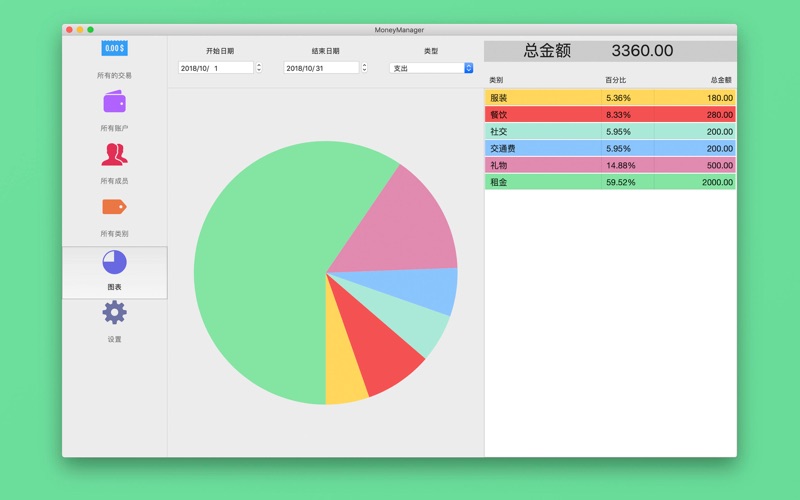Click the 设置 sidebar label
The image size is (800, 500).
click(x=114, y=339)
